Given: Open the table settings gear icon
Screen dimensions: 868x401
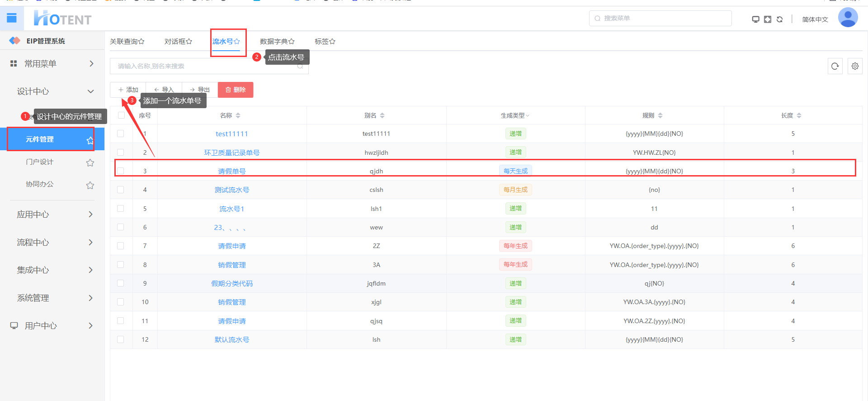Looking at the screenshot, I should click(854, 66).
